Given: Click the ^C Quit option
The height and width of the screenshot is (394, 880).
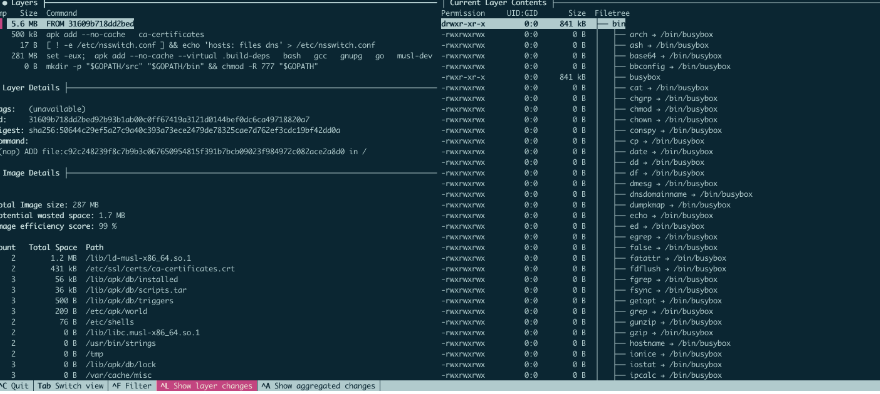Looking at the screenshot, I should click(16, 386).
